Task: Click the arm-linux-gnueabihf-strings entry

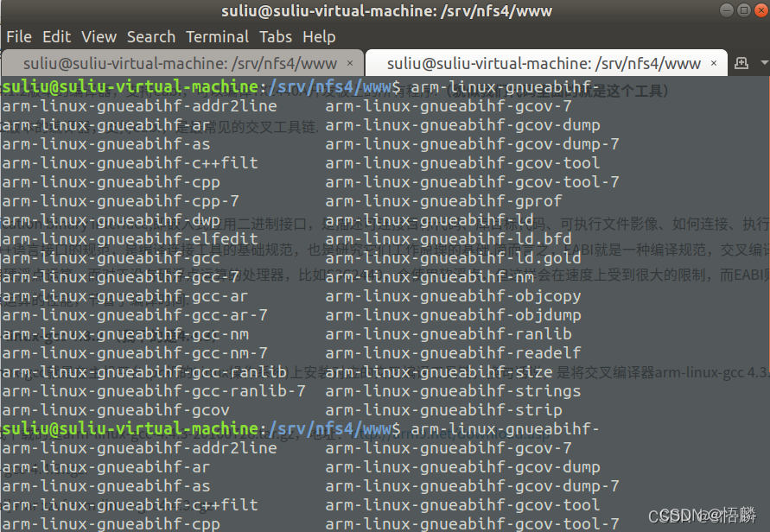Action: pos(453,391)
